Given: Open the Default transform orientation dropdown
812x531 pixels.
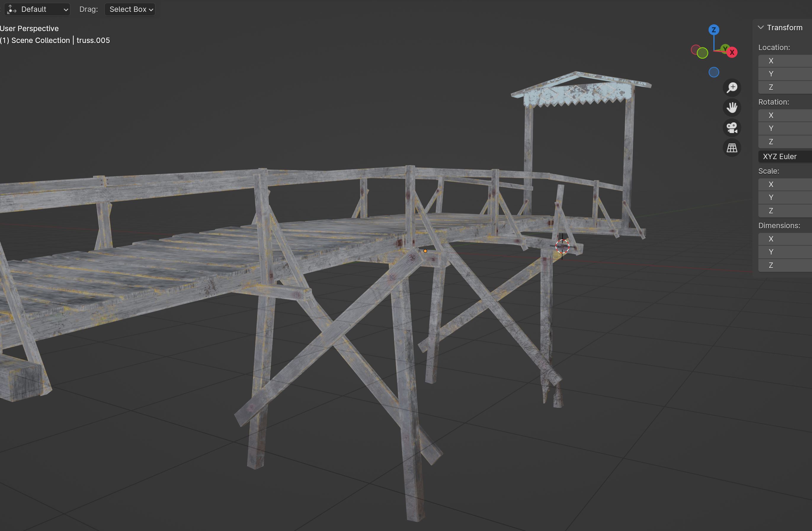Looking at the screenshot, I should [x=37, y=9].
